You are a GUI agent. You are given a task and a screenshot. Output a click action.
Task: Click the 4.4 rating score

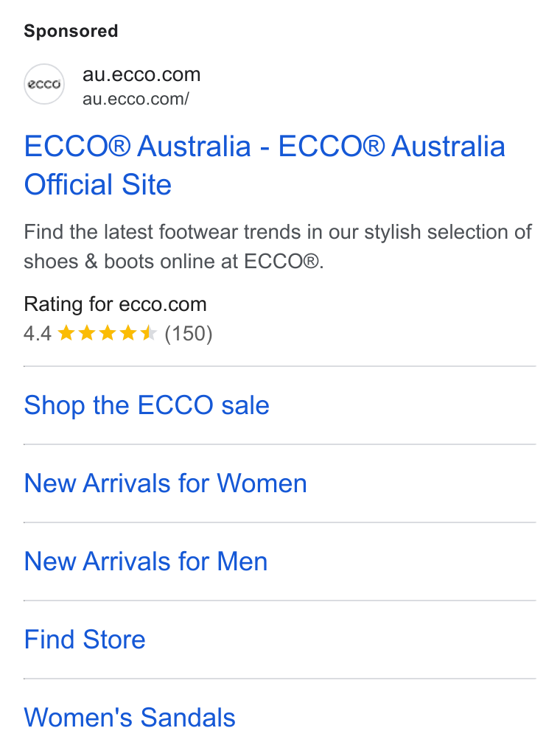point(37,334)
